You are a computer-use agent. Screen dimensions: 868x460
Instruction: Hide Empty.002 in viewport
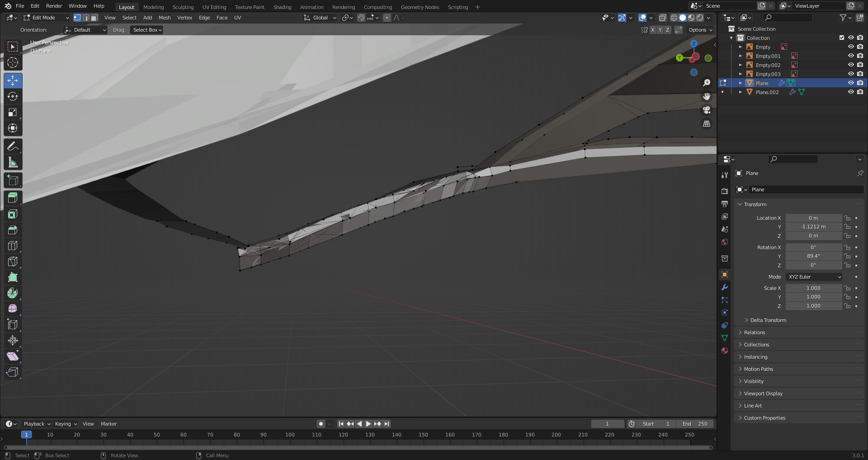coord(851,65)
